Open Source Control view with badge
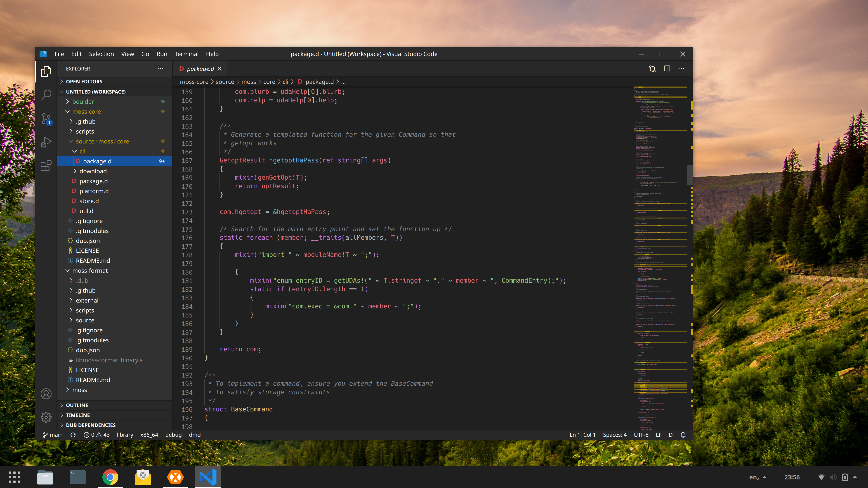The image size is (868, 488). (46, 119)
